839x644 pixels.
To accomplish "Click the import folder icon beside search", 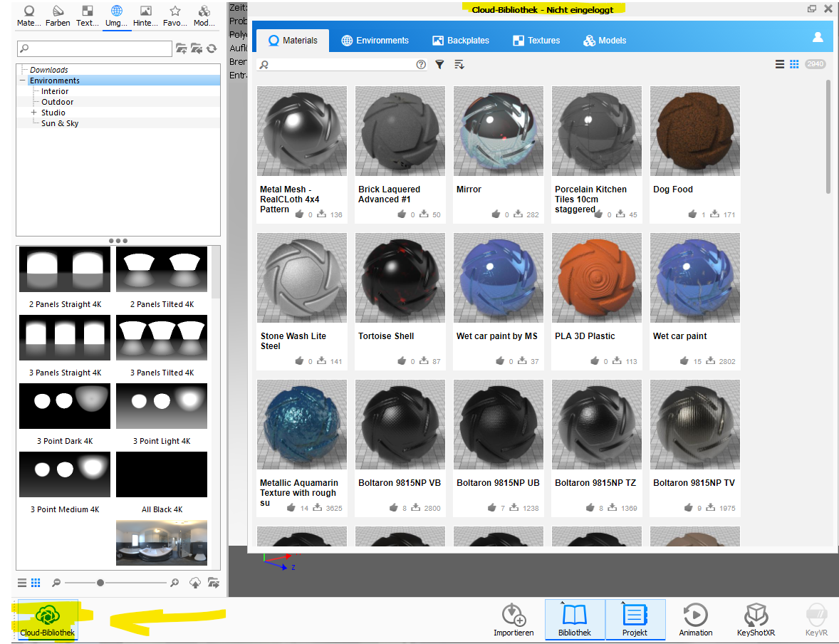I will coord(197,48).
